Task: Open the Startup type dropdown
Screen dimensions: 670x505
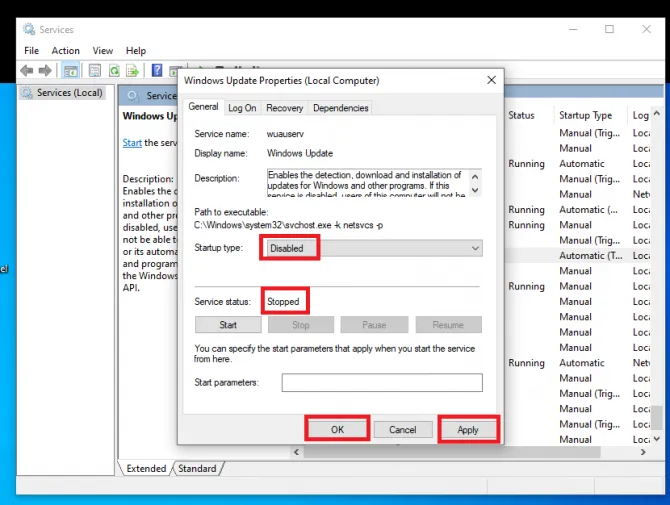Action: pos(372,248)
